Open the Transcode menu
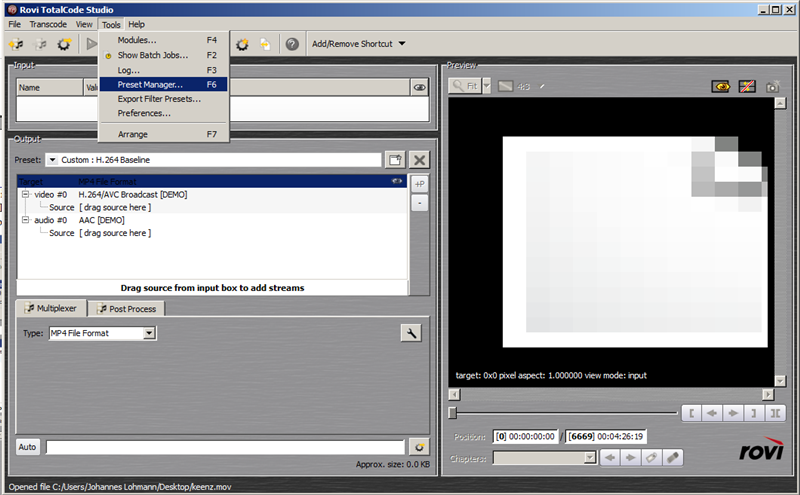 point(48,24)
